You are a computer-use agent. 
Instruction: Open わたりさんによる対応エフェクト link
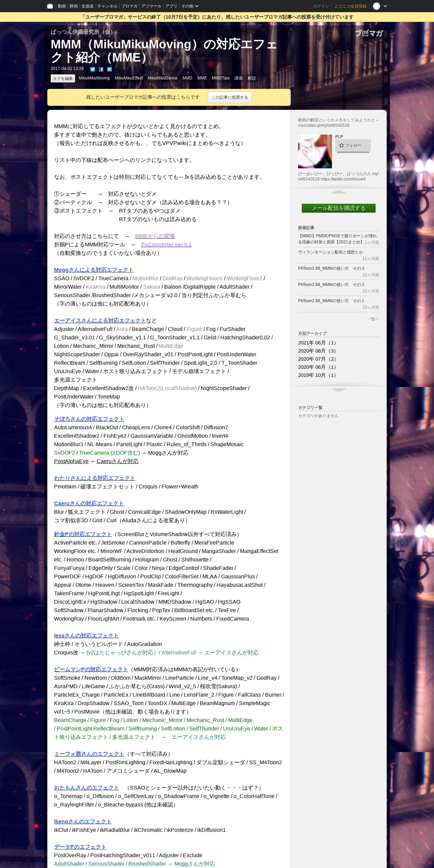[x=95, y=478]
